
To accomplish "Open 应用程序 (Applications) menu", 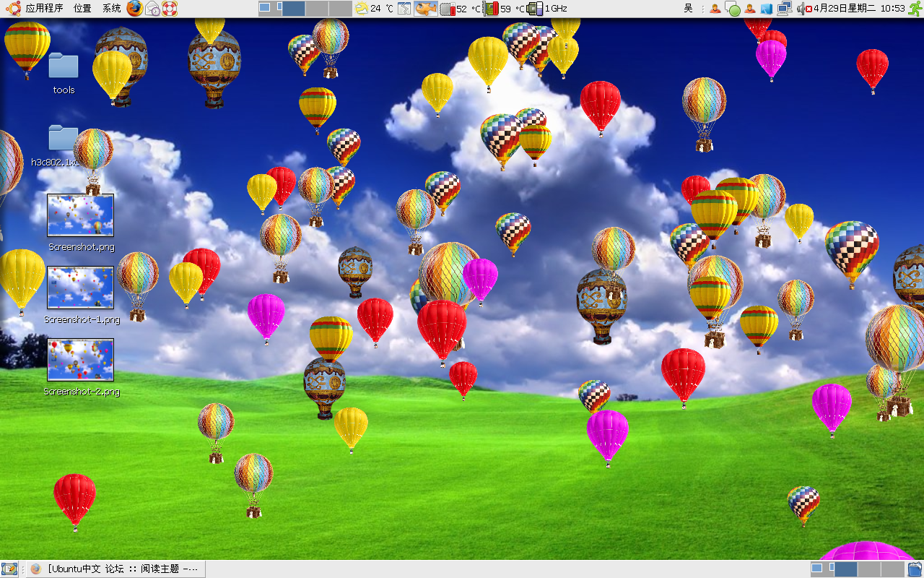I will point(44,9).
